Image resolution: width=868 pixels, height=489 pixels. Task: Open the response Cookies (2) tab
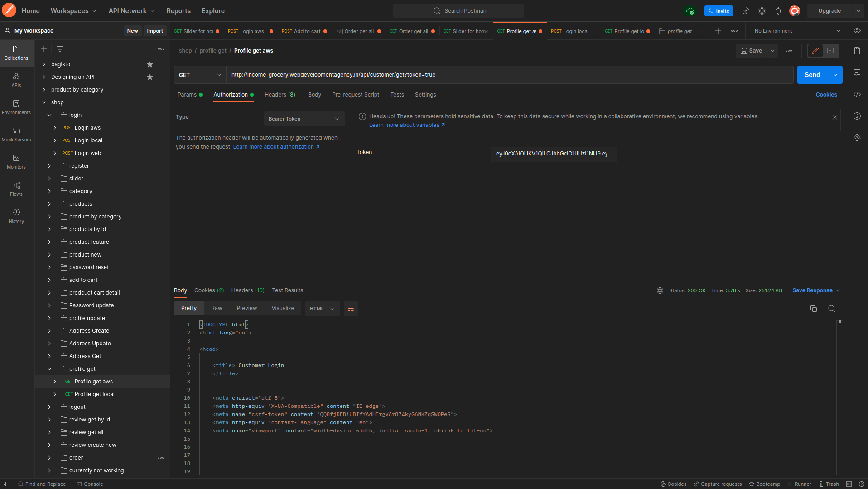(209, 290)
